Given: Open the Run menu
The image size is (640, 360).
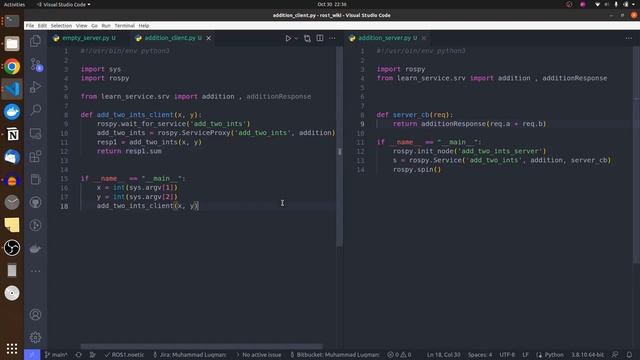Looking at the screenshot, I should 106,25.
